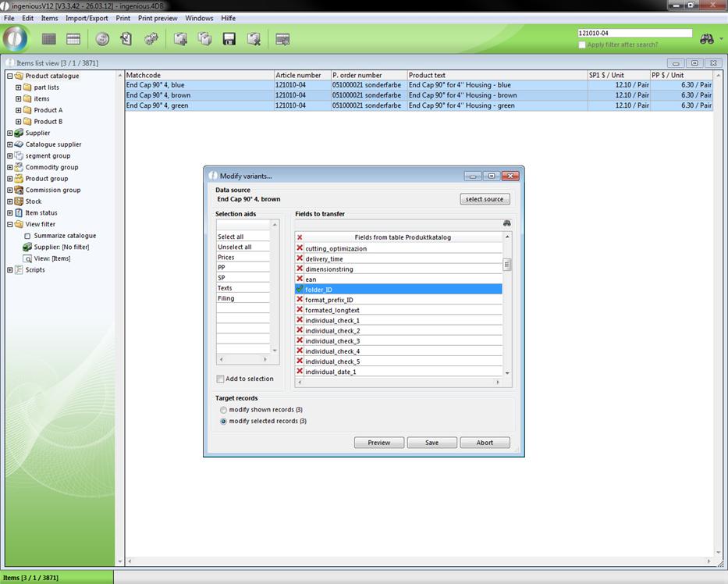Collapse the Product catalogue tree node
728x584 pixels.
tap(10, 77)
